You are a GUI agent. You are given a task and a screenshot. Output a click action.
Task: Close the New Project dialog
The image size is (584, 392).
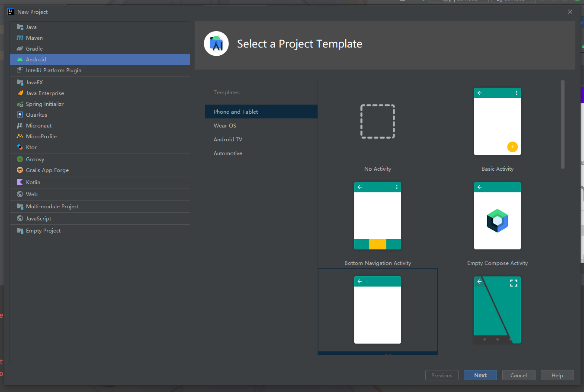(x=570, y=12)
